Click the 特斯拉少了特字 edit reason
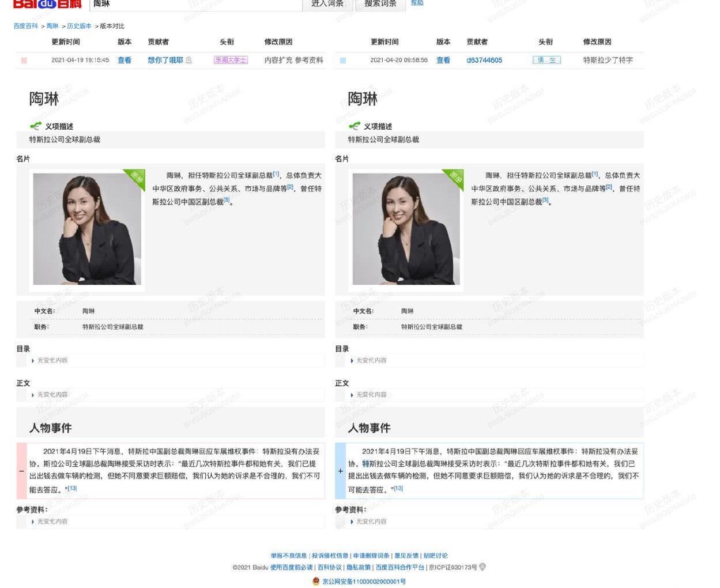 coord(608,60)
